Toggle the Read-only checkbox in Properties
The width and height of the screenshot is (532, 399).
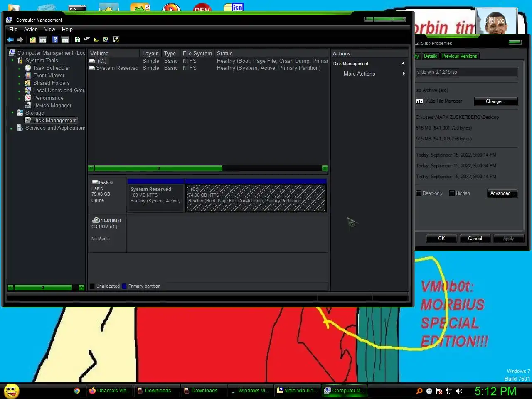click(x=419, y=193)
